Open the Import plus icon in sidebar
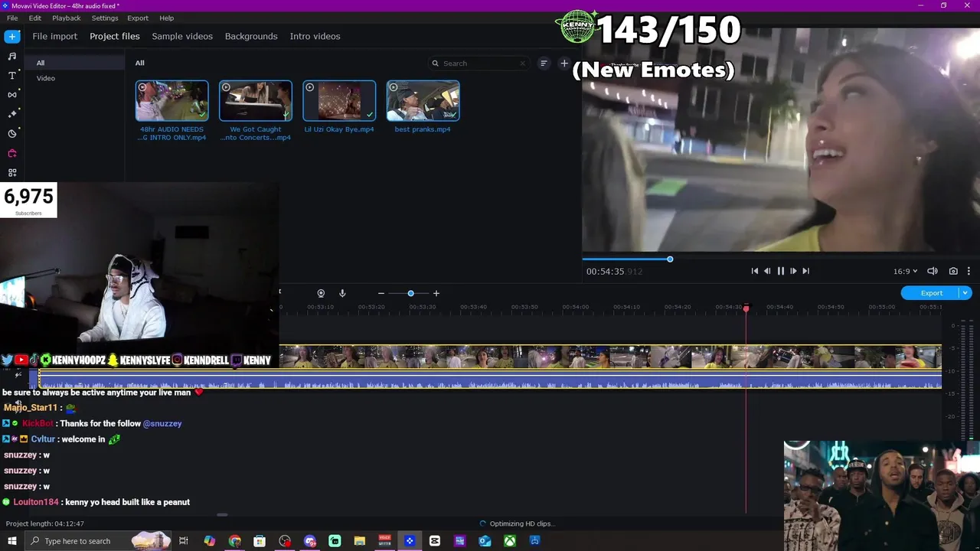This screenshot has height=551, width=980. 12,36
